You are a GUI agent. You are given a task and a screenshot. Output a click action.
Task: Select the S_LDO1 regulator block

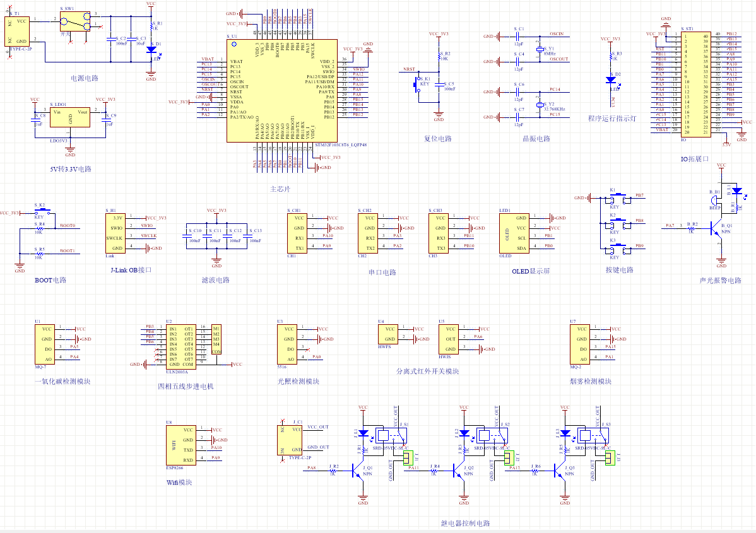(x=70, y=117)
